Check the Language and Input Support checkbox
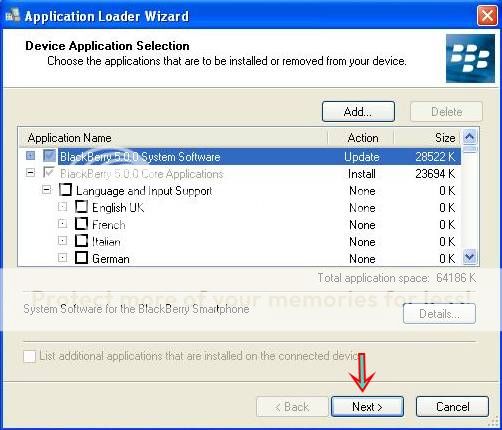502x430 pixels. click(x=65, y=190)
